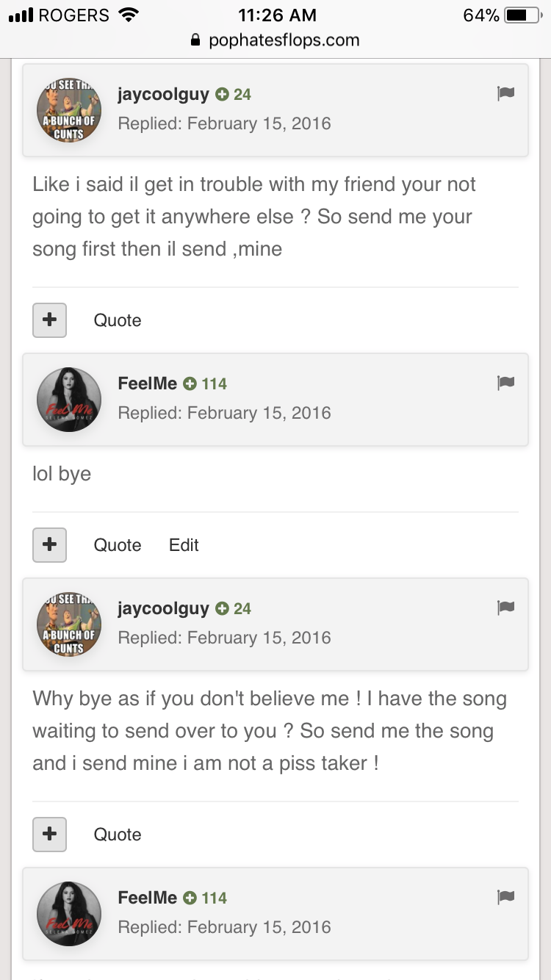The image size is (551, 980).
Task: Toggle multiquote plus under the "song first" post
Action: [x=50, y=320]
